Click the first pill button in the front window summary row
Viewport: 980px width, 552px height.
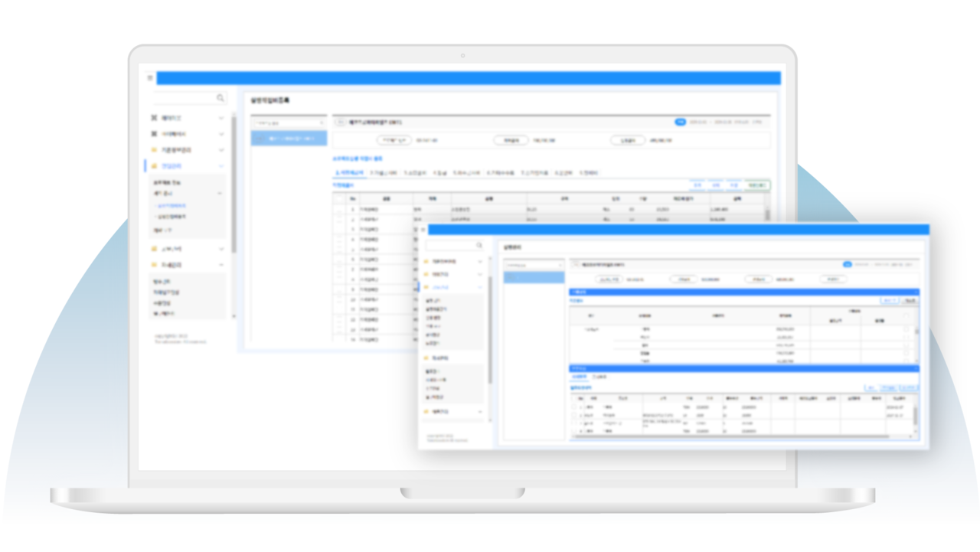[609, 279]
